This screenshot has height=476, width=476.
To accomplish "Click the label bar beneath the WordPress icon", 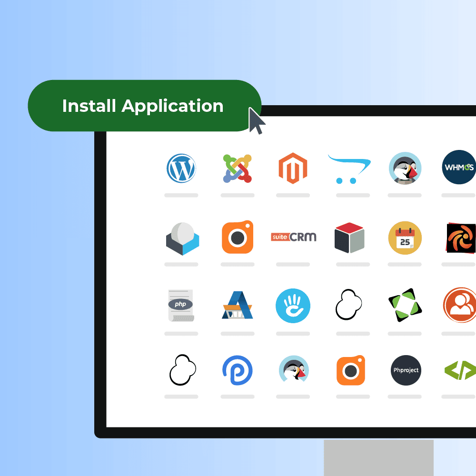I will pyautogui.click(x=181, y=195).
